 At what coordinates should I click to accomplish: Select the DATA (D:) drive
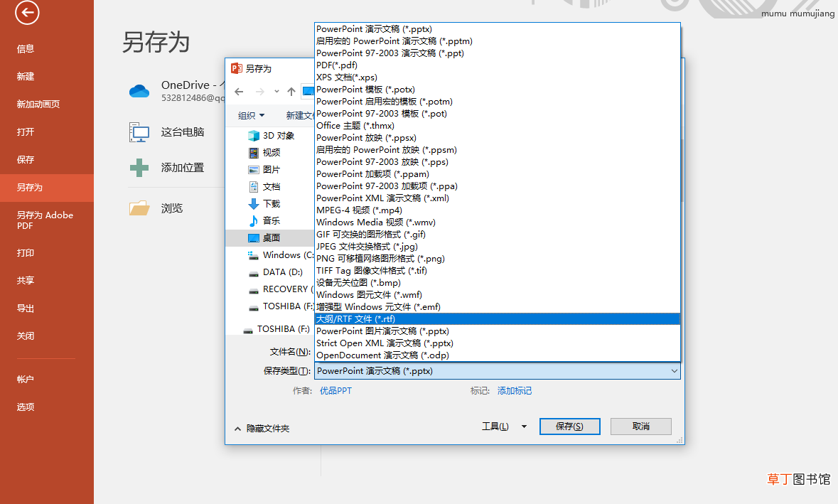[276, 272]
